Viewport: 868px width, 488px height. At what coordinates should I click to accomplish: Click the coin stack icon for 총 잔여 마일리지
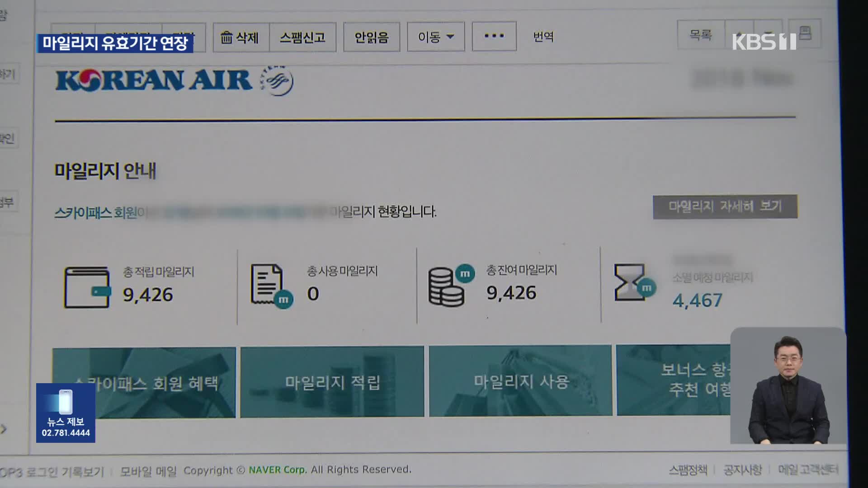[x=451, y=285]
